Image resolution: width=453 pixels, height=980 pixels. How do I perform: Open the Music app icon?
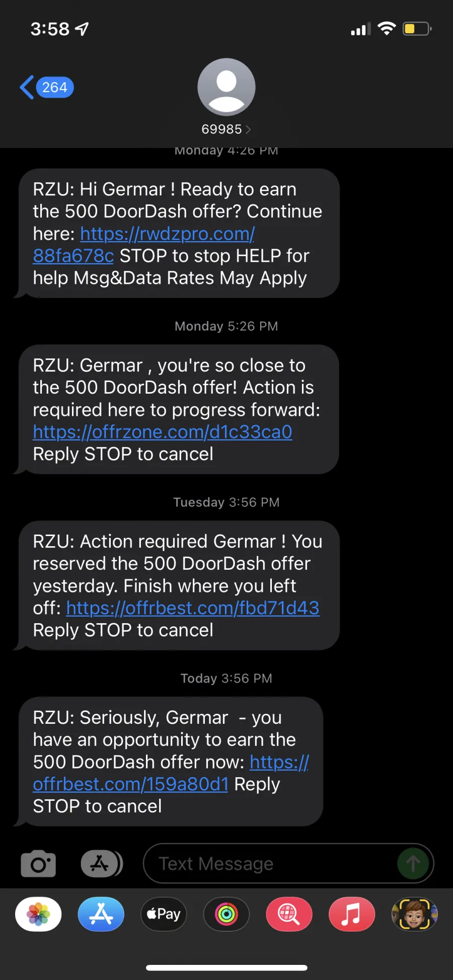352,914
